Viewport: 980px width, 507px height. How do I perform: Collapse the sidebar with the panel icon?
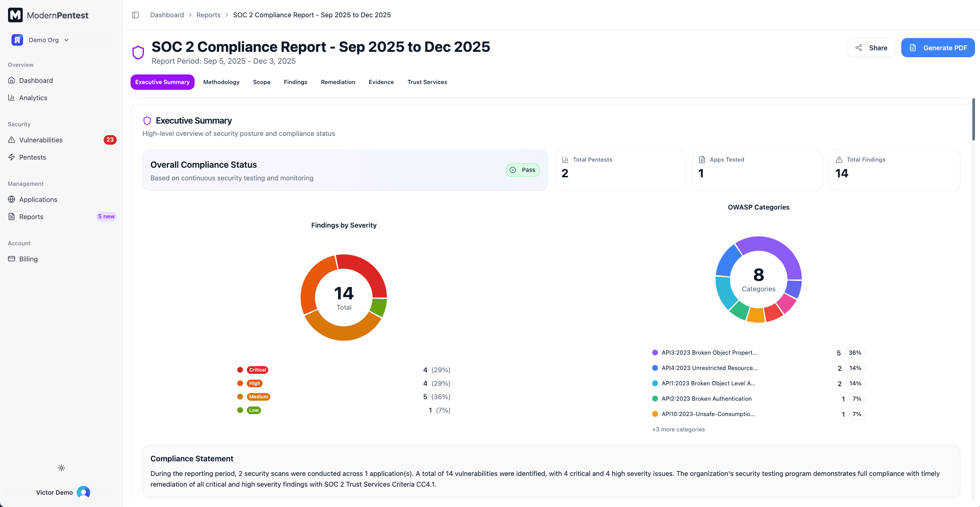pyautogui.click(x=135, y=15)
